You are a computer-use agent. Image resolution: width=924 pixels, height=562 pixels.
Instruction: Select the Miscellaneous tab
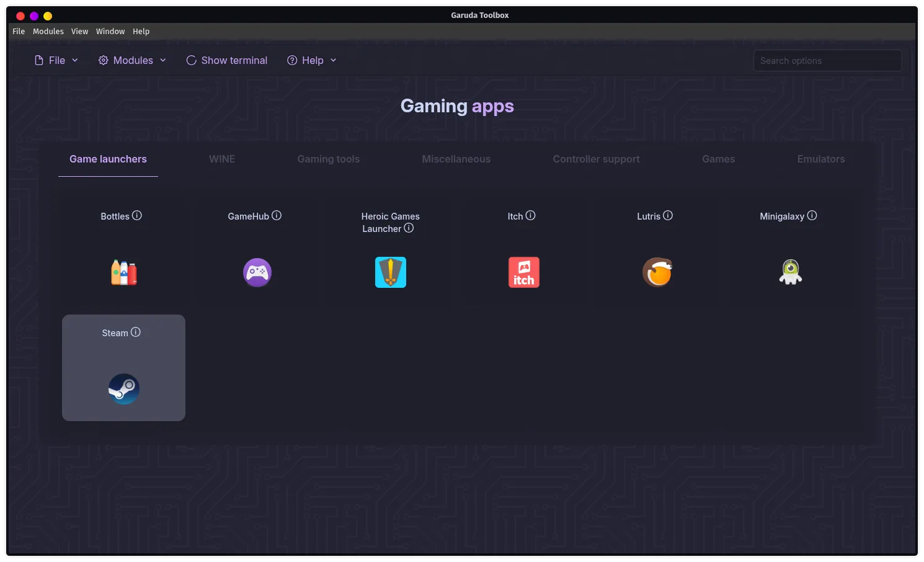pyautogui.click(x=456, y=159)
